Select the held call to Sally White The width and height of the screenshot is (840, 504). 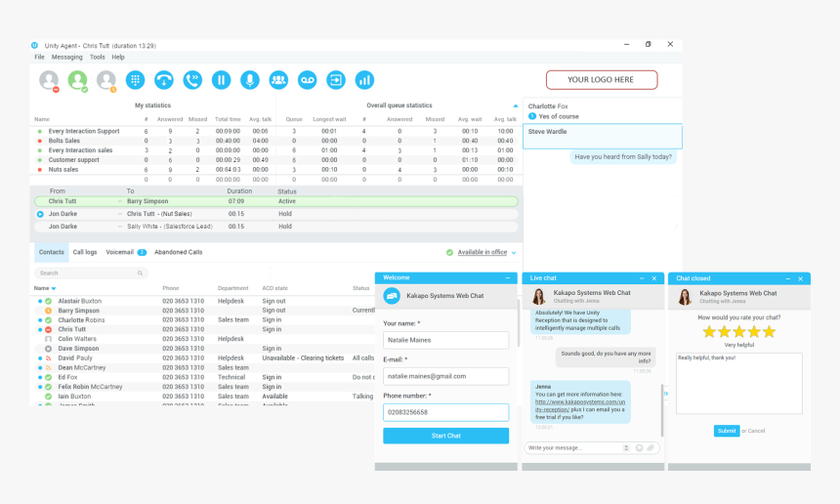click(276, 227)
